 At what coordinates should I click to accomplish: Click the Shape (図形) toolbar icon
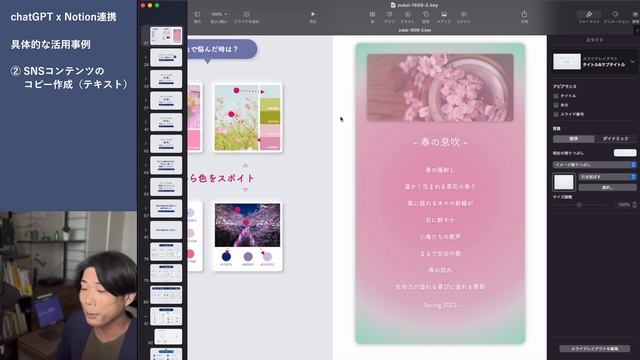[426, 14]
